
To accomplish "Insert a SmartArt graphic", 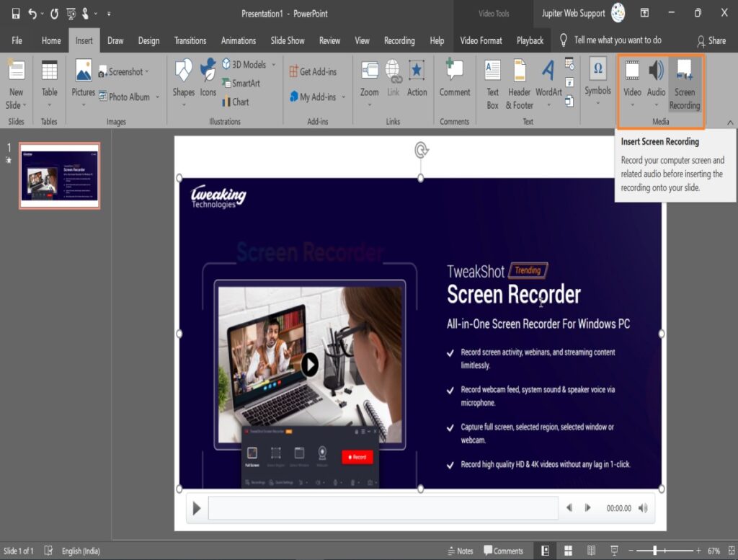I will click(241, 84).
